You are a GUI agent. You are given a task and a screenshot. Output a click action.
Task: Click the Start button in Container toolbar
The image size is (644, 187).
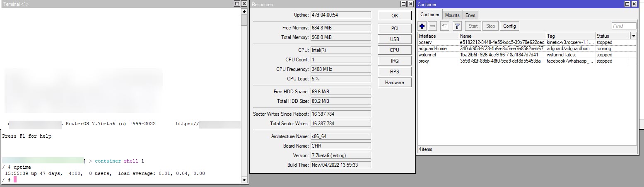(473, 26)
